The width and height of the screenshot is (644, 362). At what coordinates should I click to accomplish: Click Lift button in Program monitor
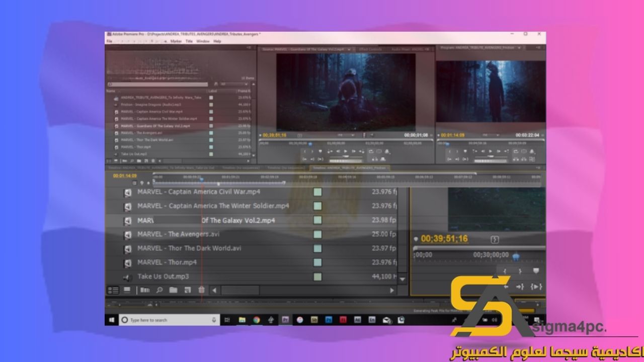[x=516, y=158]
